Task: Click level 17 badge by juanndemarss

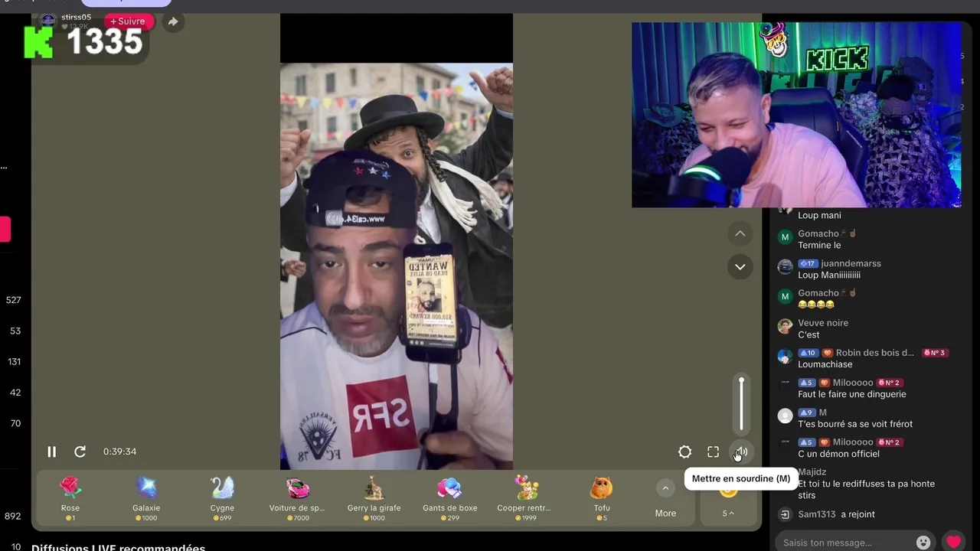Action: (808, 263)
